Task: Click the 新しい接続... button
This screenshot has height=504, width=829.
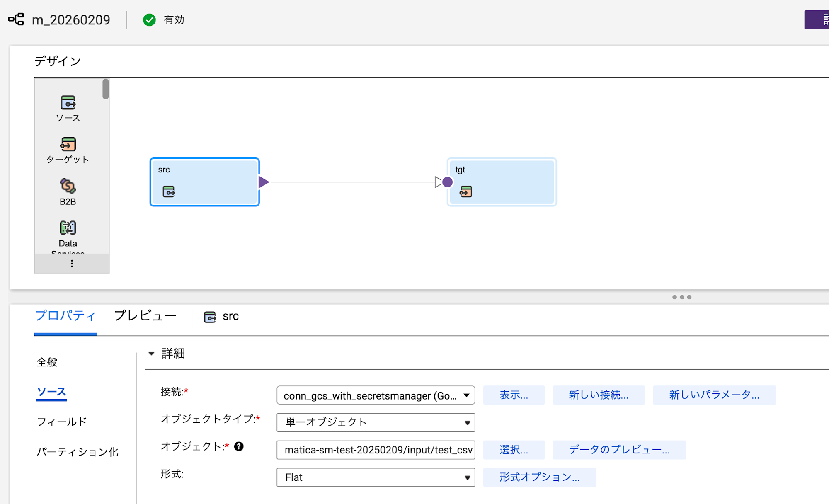Action: (598, 395)
